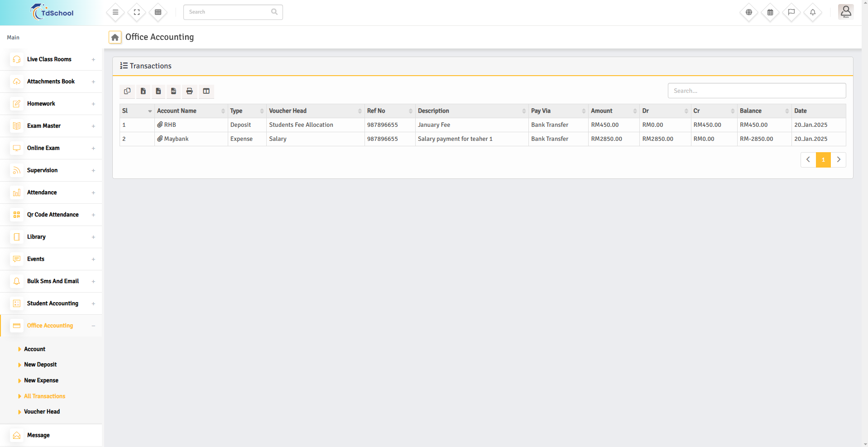Toggle the sidebar with the hamburger button
This screenshot has width=868, height=447.
pyautogui.click(x=115, y=12)
